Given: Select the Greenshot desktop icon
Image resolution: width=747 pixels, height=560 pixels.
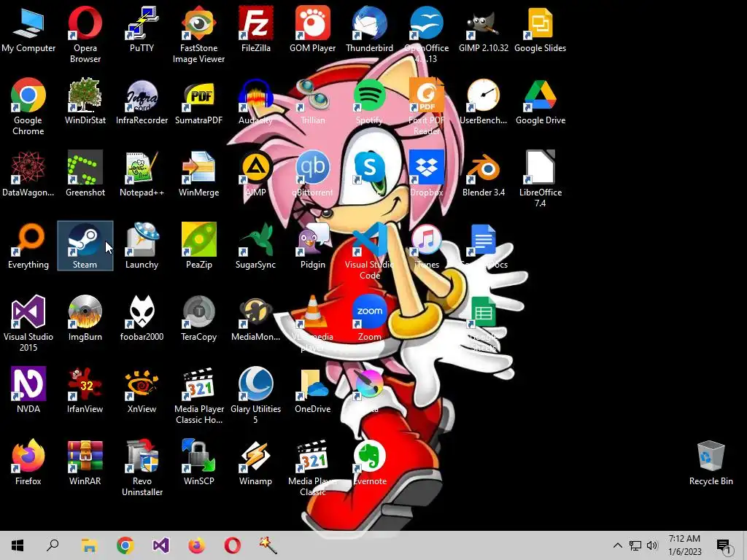Looking at the screenshot, I should [85, 168].
